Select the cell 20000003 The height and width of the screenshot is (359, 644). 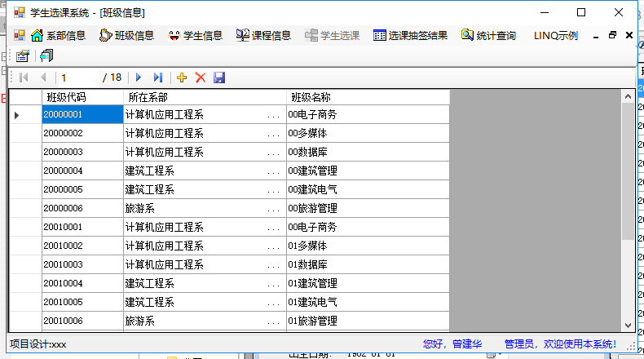click(82, 152)
